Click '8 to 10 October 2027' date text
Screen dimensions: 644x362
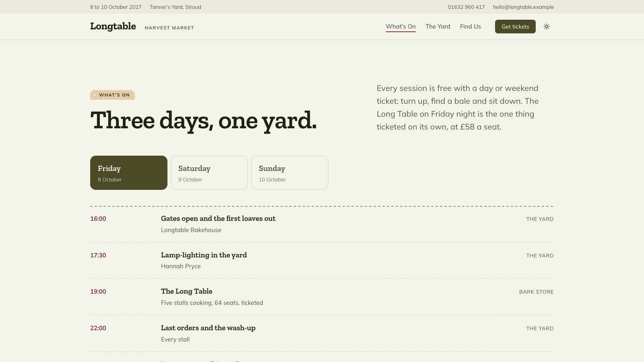click(116, 7)
